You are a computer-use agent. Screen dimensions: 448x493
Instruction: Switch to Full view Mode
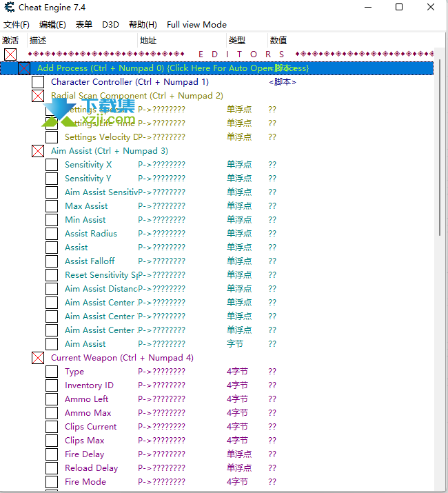click(x=196, y=25)
